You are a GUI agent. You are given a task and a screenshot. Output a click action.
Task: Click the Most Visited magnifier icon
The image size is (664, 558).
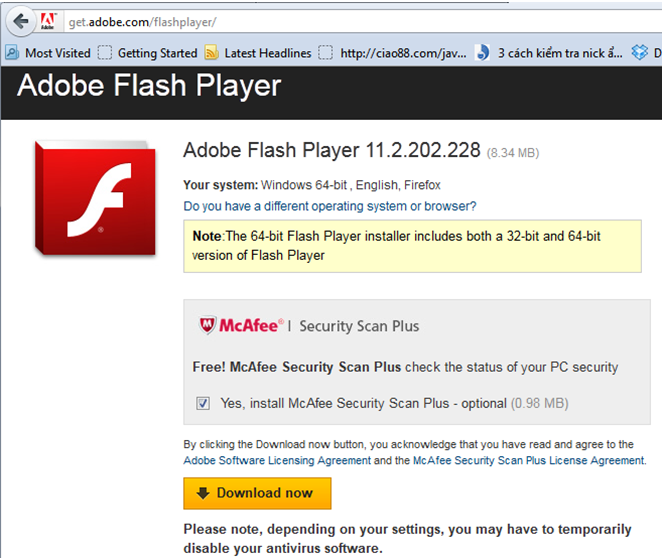pyautogui.click(x=12, y=53)
